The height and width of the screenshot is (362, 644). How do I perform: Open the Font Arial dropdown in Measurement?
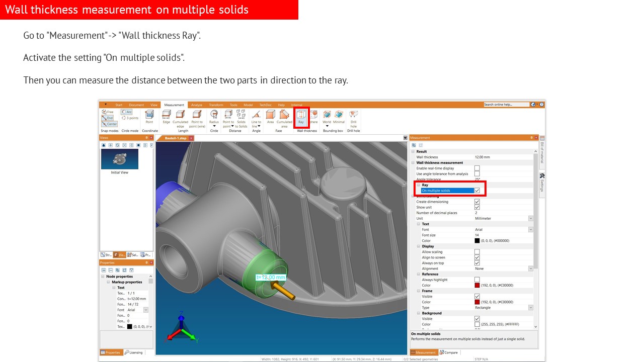point(530,229)
